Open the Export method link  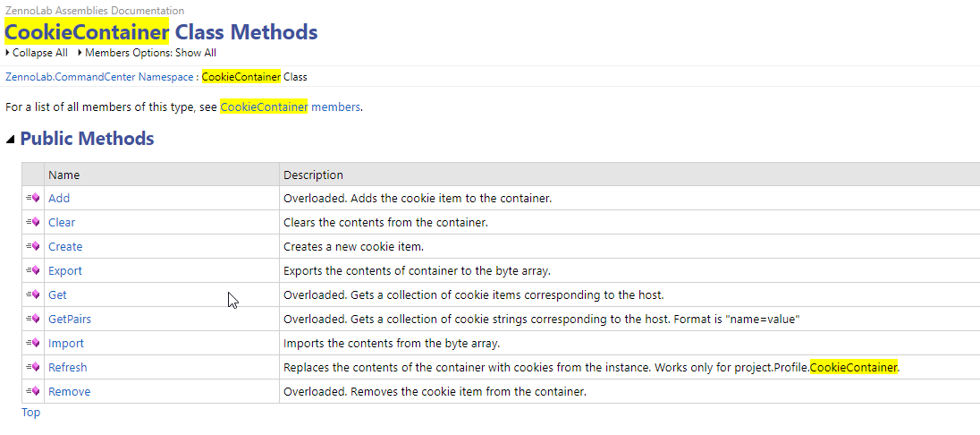[x=65, y=270]
